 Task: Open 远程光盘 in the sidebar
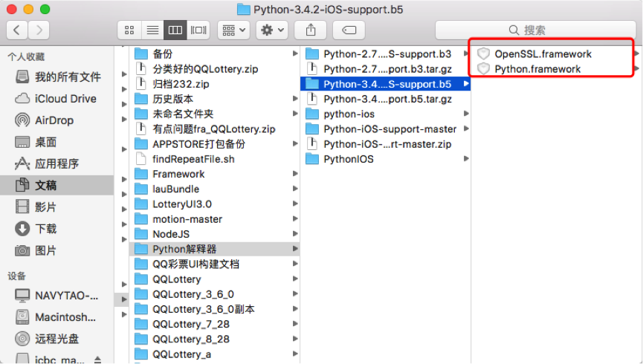click(x=57, y=339)
